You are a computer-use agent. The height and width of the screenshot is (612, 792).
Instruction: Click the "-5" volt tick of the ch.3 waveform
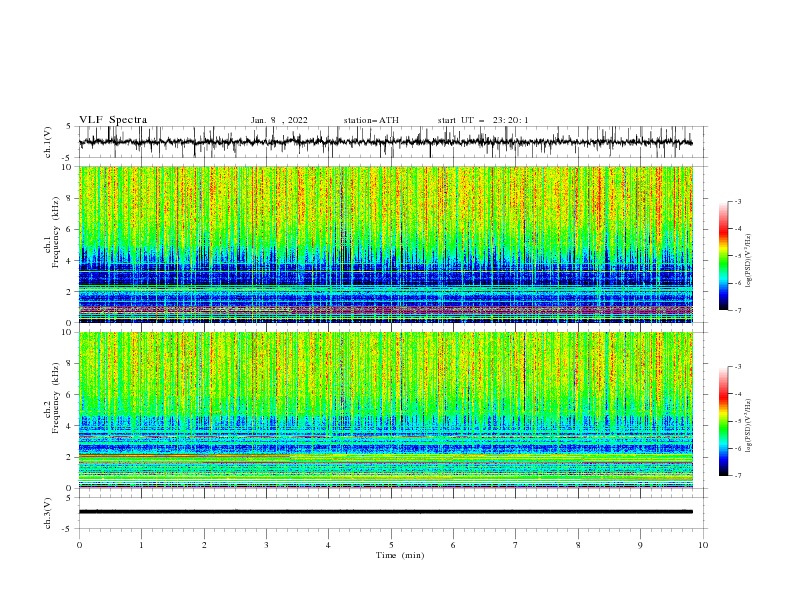coord(68,529)
